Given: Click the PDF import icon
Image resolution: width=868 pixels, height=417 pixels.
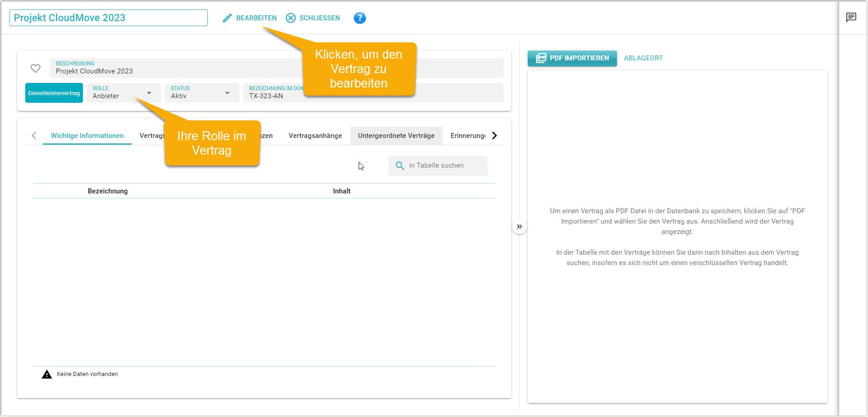Looking at the screenshot, I should (541, 58).
